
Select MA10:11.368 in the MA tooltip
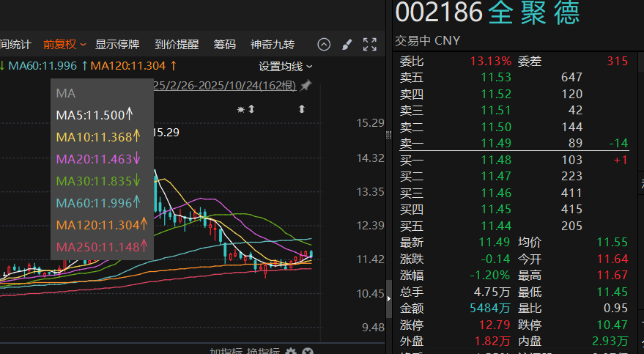(x=98, y=137)
